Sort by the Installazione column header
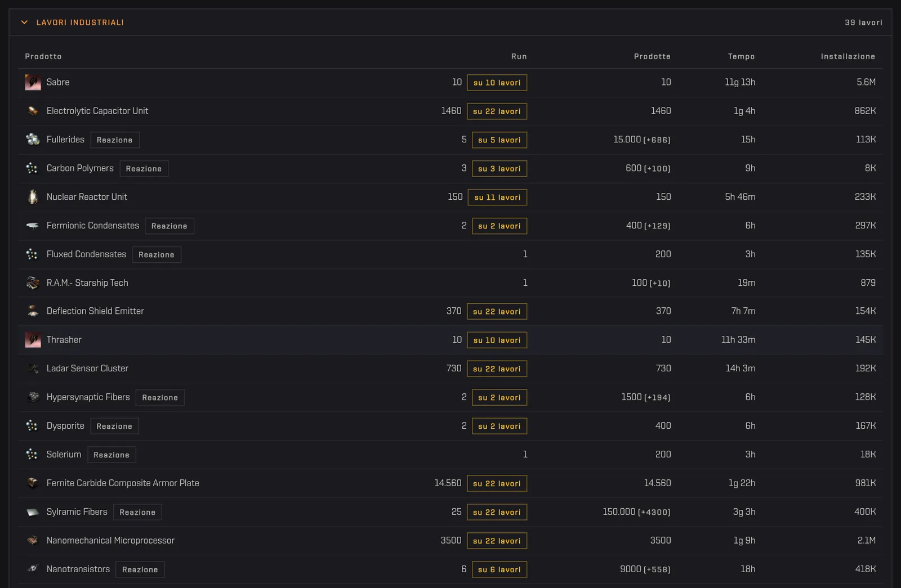 (x=848, y=56)
